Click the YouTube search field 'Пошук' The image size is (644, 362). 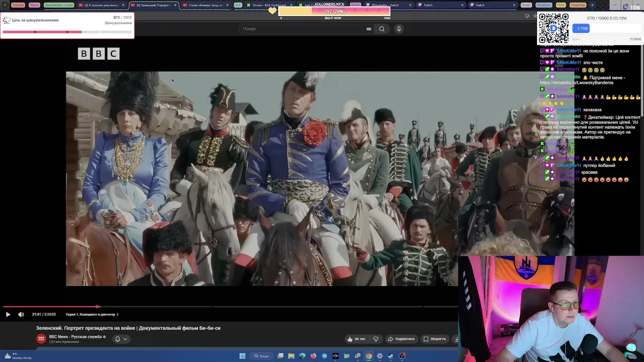302,29
